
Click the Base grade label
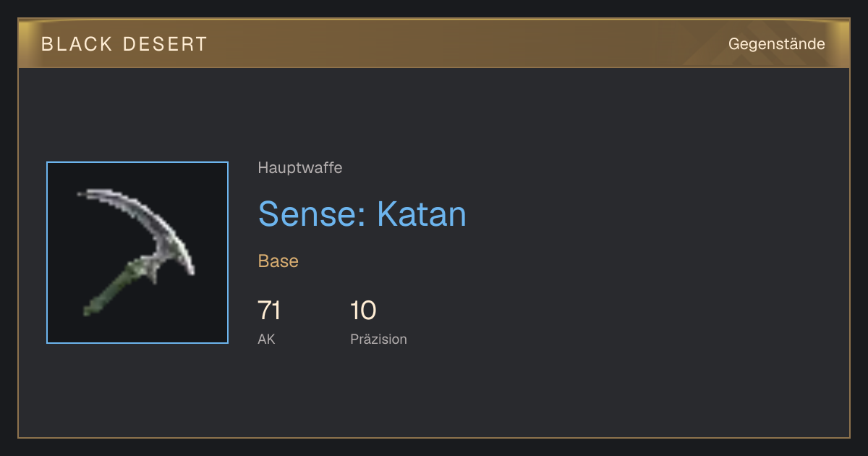point(278,261)
